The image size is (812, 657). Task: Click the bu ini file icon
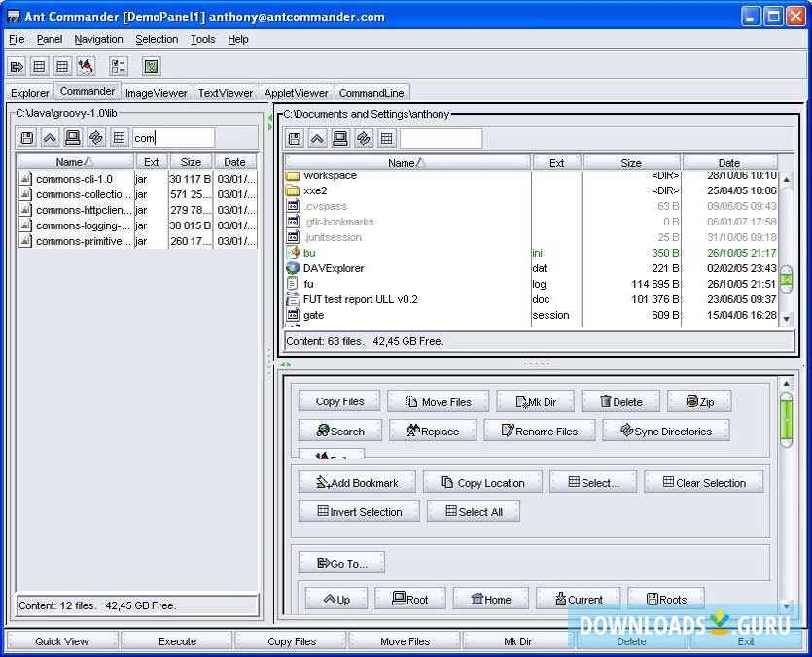293,253
